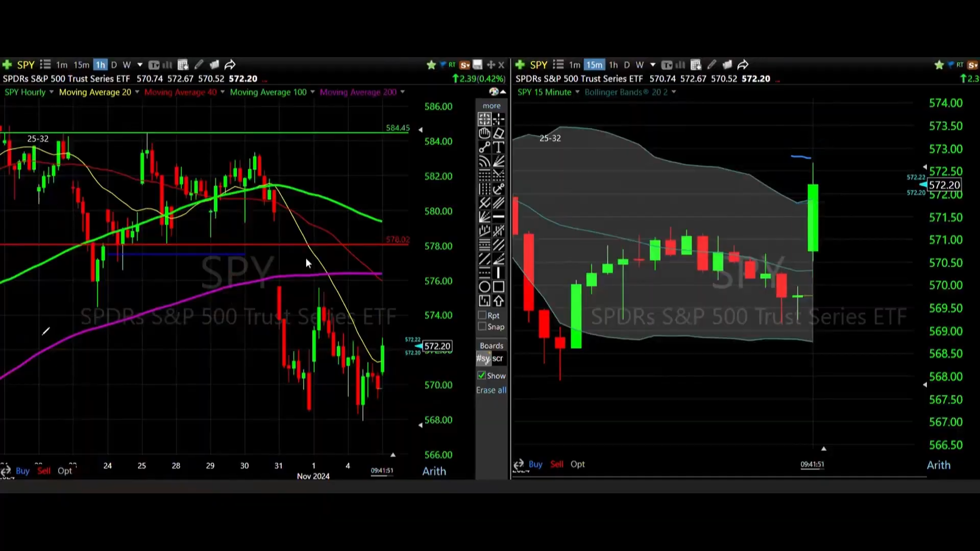Image resolution: width=980 pixels, height=551 pixels.
Task: Click Erase all link
Action: [x=491, y=390]
